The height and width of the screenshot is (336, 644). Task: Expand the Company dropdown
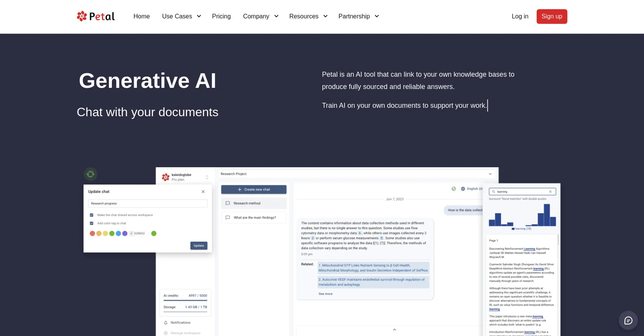[261, 16]
